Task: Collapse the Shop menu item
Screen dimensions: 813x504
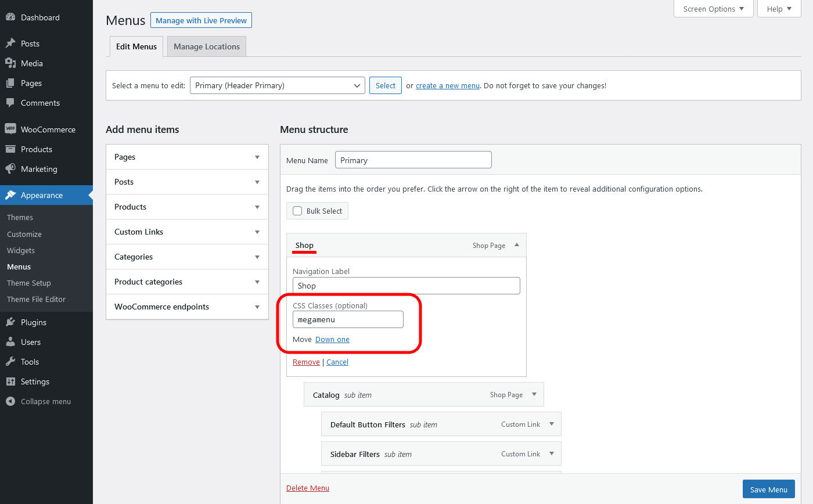Action: tap(517, 245)
